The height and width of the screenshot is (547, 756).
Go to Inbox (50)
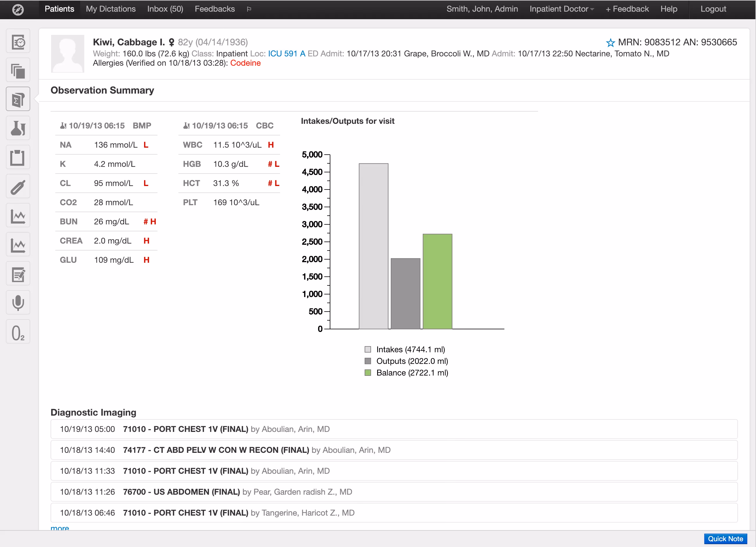pyautogui.click(x=165, y=9)
